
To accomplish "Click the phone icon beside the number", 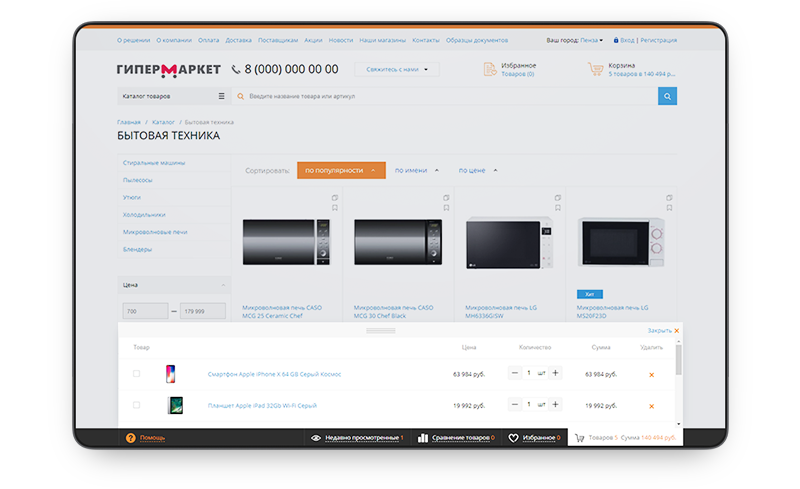I will coord(236,69).
